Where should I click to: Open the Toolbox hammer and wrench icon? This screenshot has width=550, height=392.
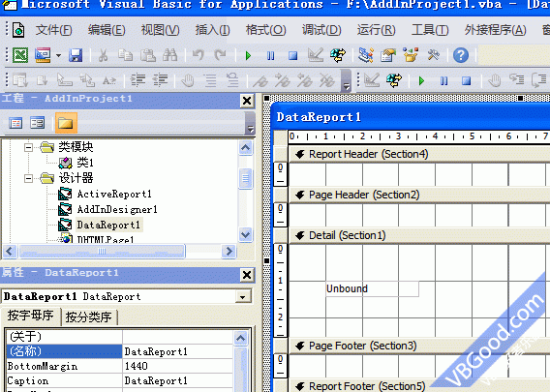pos(433,55)
